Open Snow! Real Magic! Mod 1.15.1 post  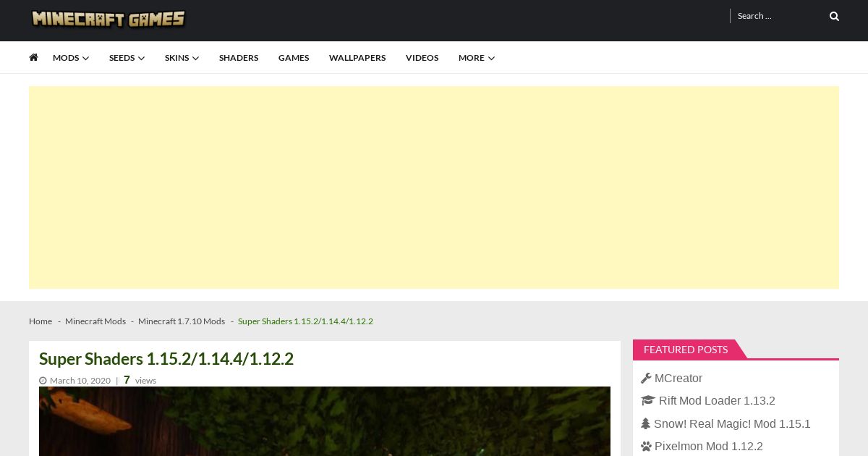[x=732, y=423]
